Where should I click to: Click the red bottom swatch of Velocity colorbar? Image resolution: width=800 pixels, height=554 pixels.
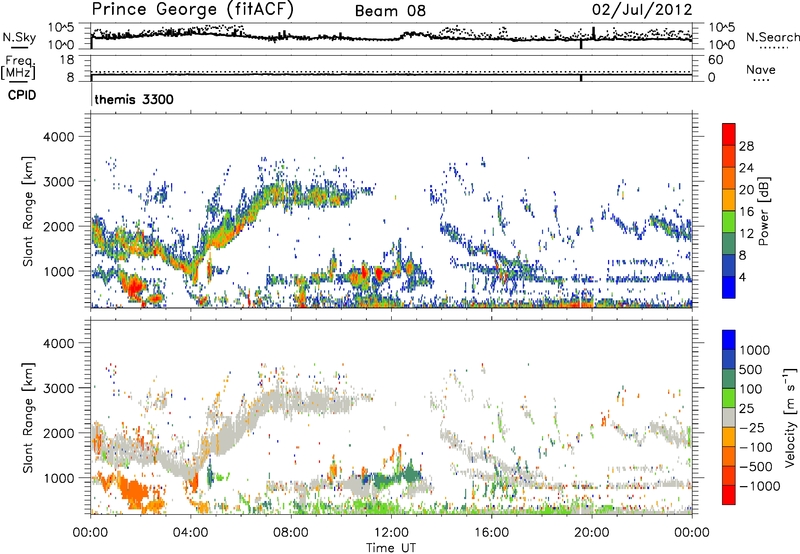pos(729,495)
